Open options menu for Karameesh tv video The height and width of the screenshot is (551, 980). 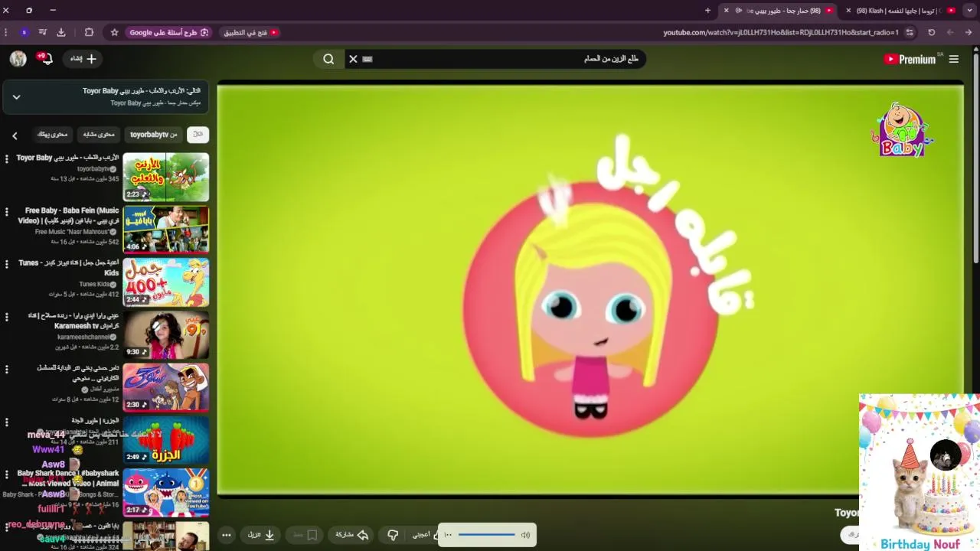(x=7, y=317)
